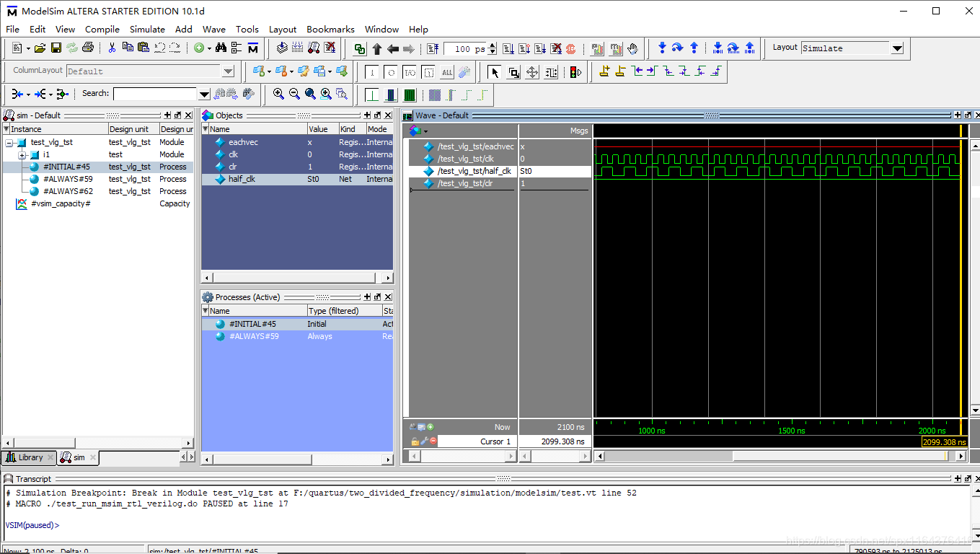Screen dimensions: 980x554
Task: Collapse the test_vlg_tst tree node
Action: pos(9,143)
